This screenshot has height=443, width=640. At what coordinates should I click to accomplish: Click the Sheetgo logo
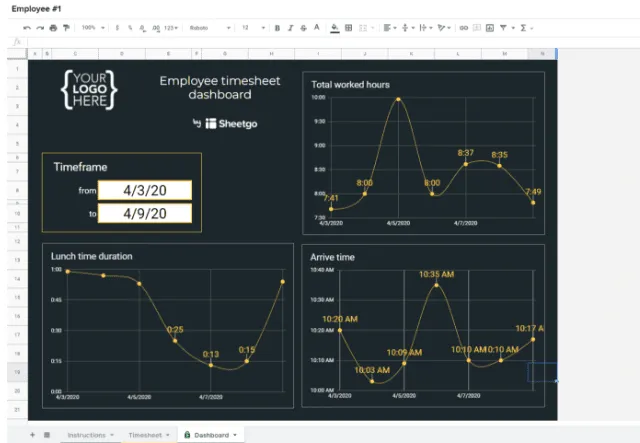point(231,123)
